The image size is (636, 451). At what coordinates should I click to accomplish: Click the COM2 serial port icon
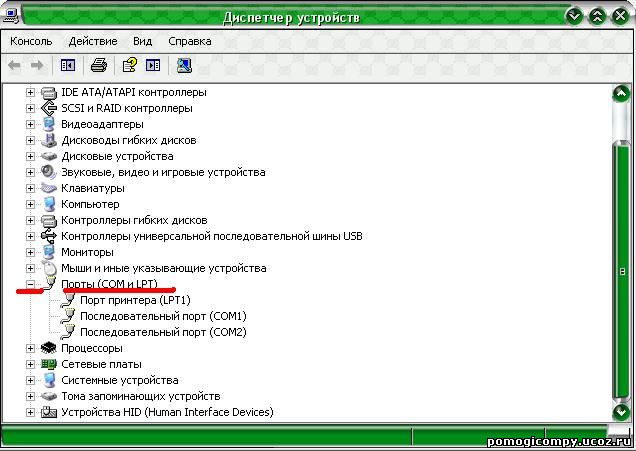coord(68,332)
